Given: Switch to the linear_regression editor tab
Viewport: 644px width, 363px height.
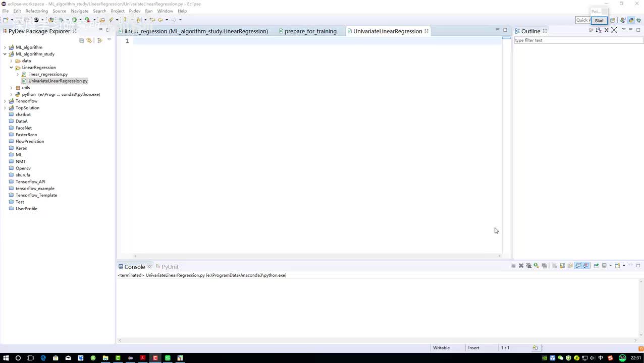Looking at the screenshot, I should click(196, 31).
